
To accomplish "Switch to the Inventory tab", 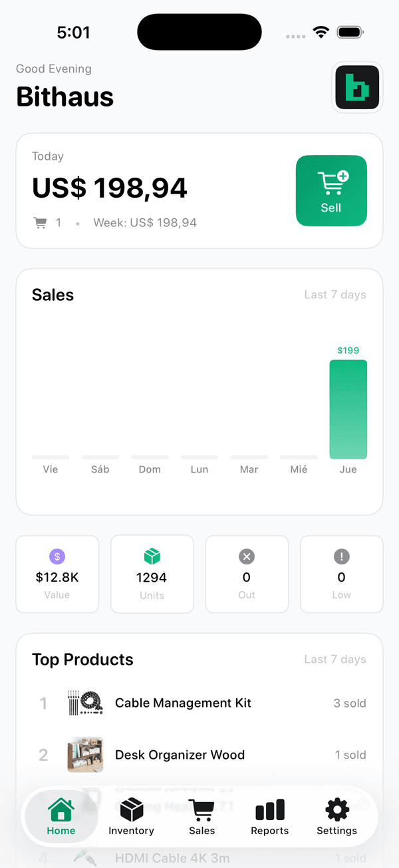I will 131,817.
